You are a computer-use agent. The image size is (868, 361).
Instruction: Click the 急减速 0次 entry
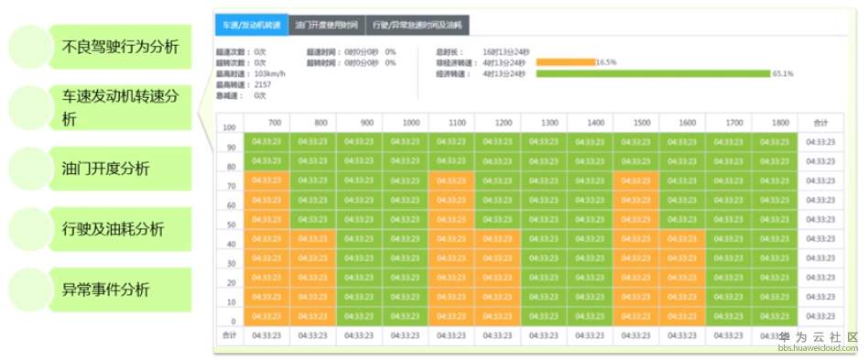coord(242,96)
